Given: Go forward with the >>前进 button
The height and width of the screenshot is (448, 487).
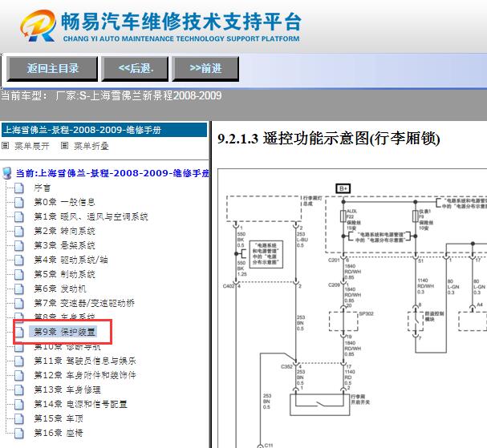Looking at the screenshot, I should click(205, 69).
